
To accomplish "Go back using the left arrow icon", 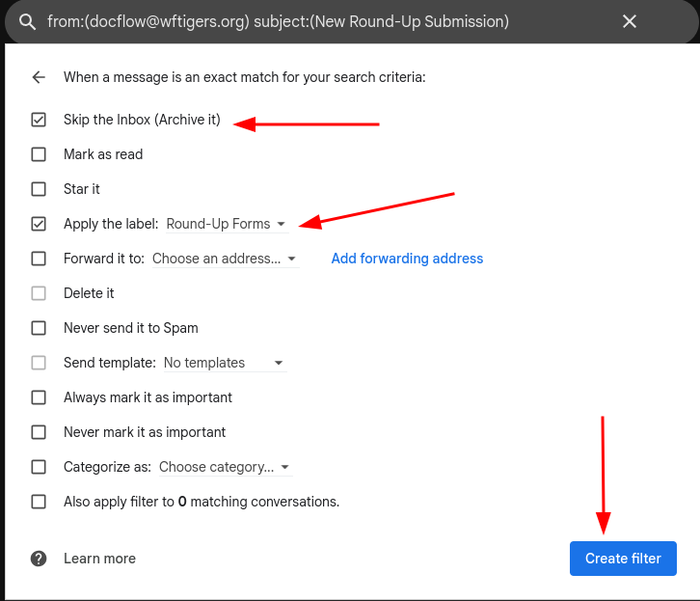I will pos(39,77).
